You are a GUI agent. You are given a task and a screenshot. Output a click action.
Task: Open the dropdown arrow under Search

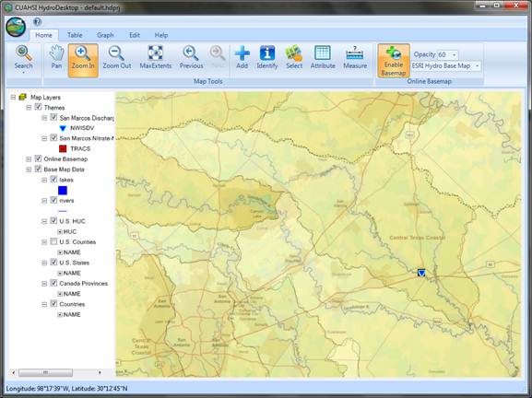(x=23, y=73)
